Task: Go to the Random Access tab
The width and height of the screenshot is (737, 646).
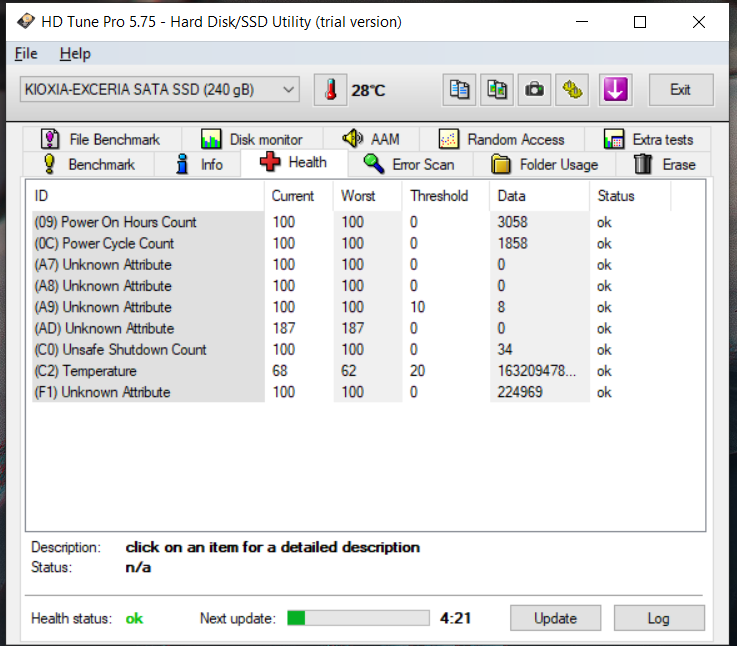Action: tap(502, 140)
